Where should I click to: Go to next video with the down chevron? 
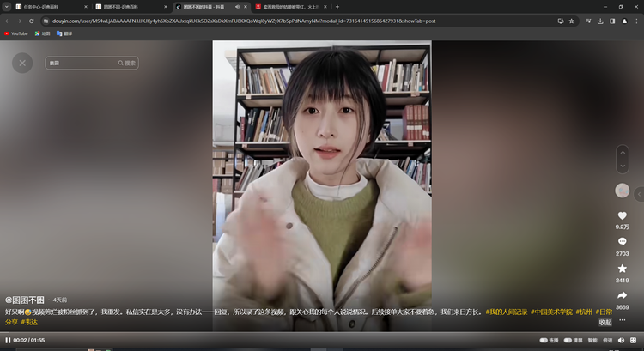pos(623,166)
